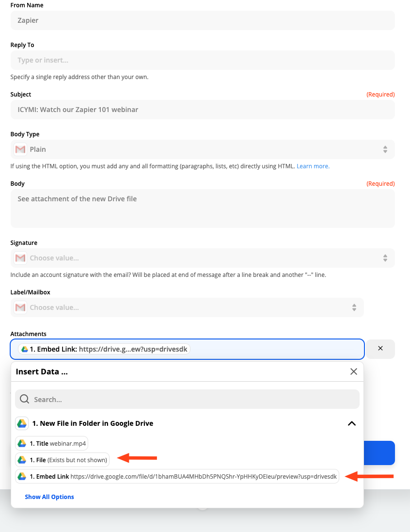This screenshot has width=410, height=532.
Task: Click the Reply To input field
Action: click(203, 60)
